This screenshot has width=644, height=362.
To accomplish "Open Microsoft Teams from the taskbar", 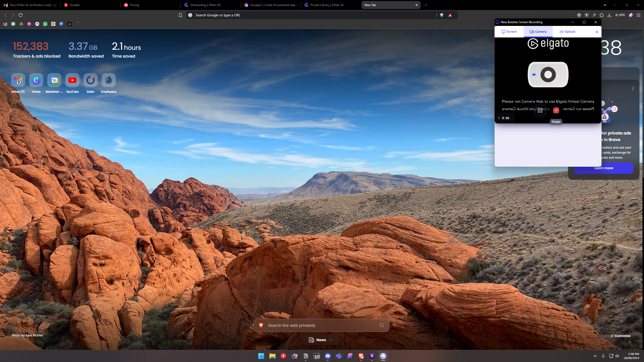I will (339, 356).
